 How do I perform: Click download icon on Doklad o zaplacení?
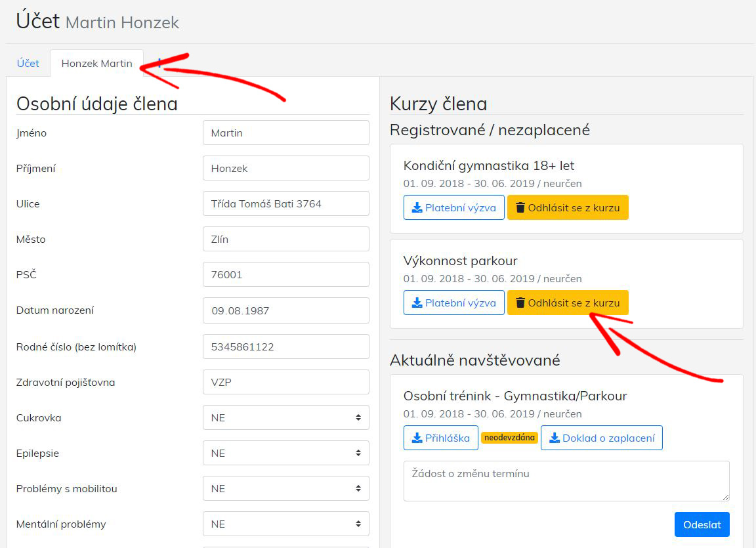tap(554, 438)
